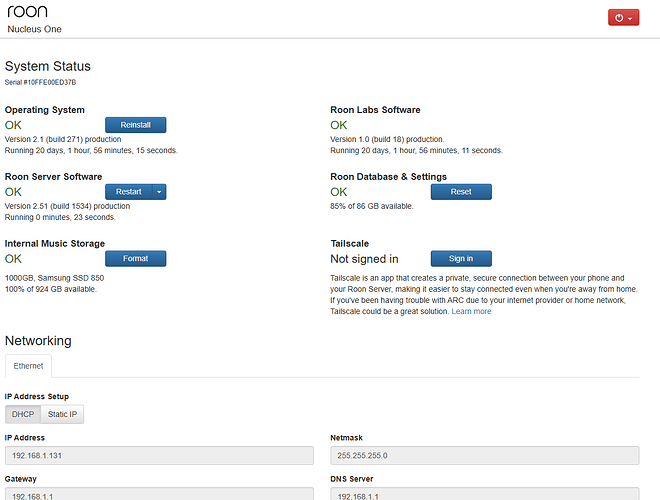
Task: Click Version 1.0 (build 18) production text
Action: click(387, 139)
